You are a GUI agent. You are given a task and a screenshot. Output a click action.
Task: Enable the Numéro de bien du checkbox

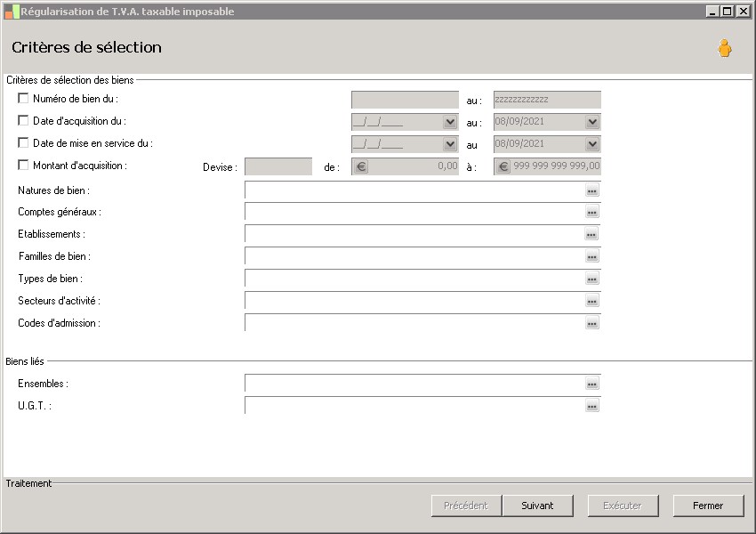point(23,99)
